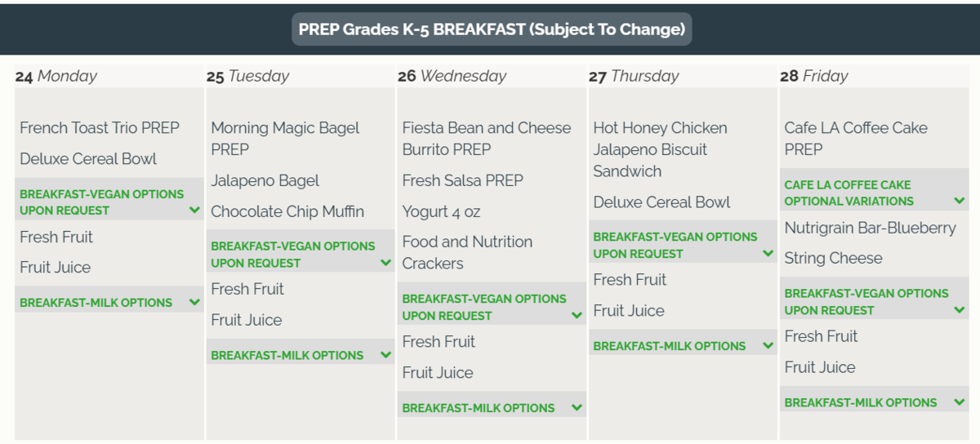The image size is (980, 444).
Task: Expand Wednesday's Breakfast-Milk Options chevron
Action: pyautogui.click(x=577, y=407)
